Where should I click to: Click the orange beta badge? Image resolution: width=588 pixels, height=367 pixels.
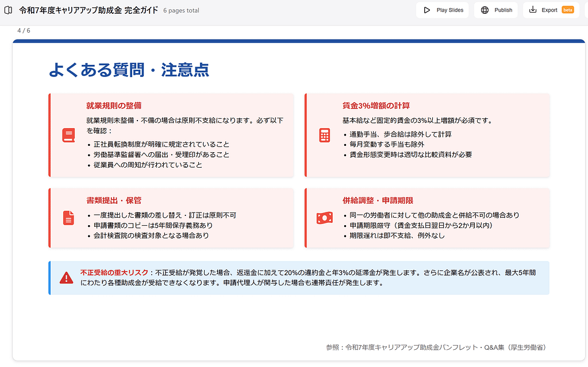[568, 10]
